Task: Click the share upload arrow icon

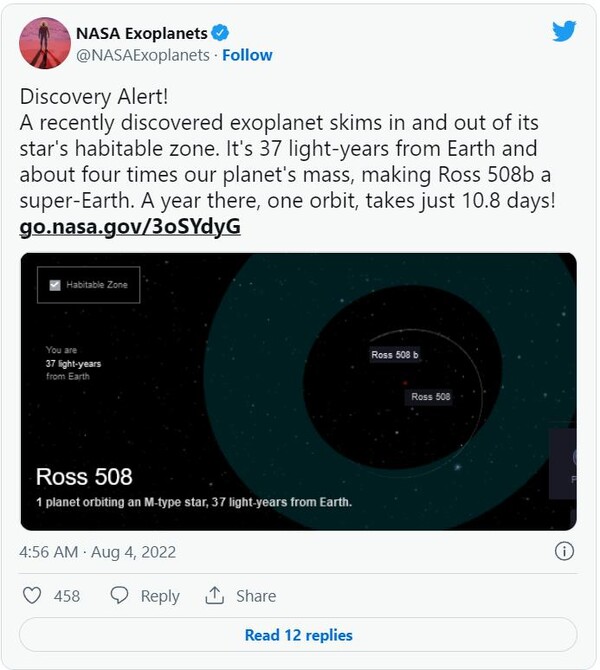Action: coord(214,596)
